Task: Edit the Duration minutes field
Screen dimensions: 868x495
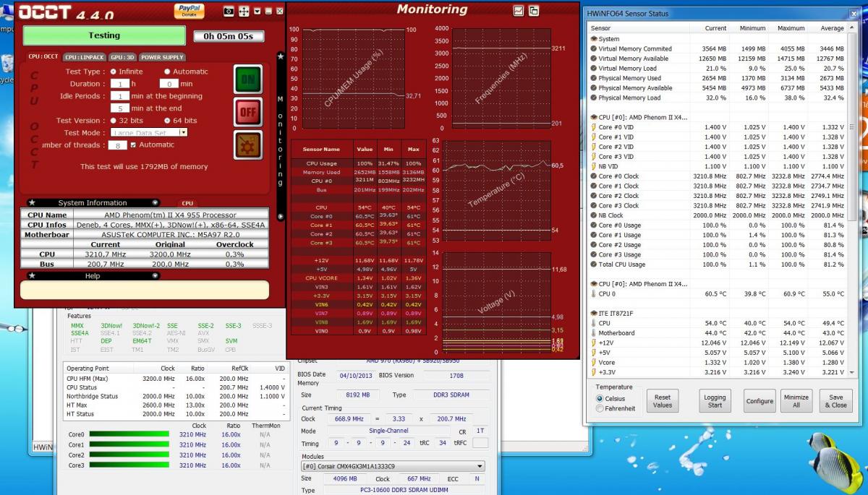Action: coord(168,84)
